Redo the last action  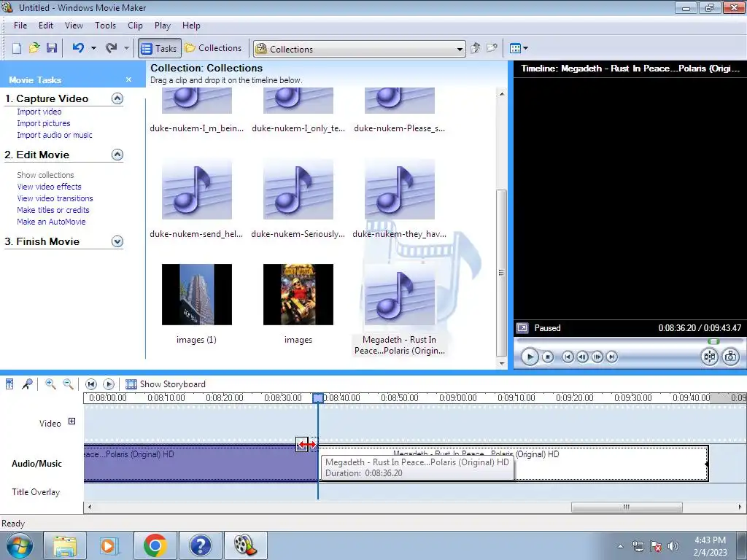112,48
